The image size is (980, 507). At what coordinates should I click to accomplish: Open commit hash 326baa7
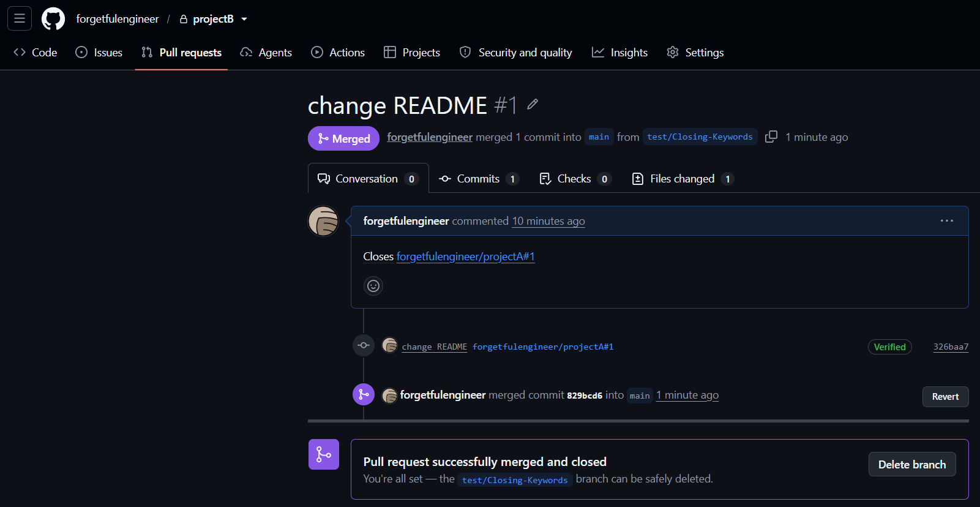(x=951, y=347)
